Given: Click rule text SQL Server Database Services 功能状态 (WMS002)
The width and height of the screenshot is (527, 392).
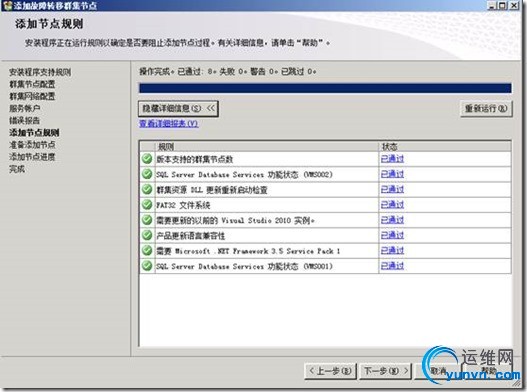Looking at the screenshot, I should 244,174.
